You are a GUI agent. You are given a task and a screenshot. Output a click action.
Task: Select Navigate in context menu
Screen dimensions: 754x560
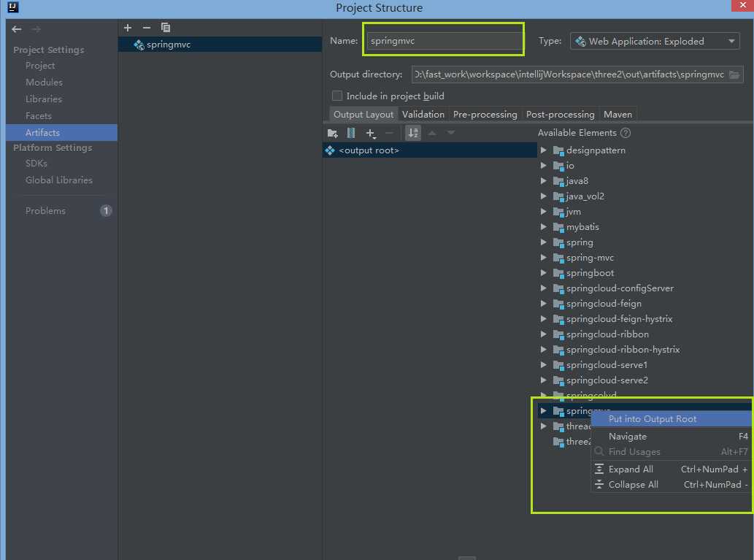click(x=671, y=437)
